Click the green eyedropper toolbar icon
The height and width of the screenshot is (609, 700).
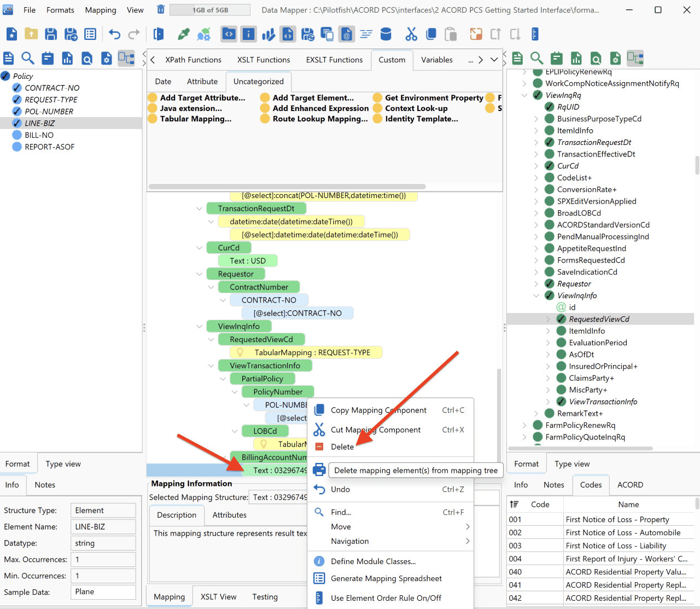click(x=184, y=34)
